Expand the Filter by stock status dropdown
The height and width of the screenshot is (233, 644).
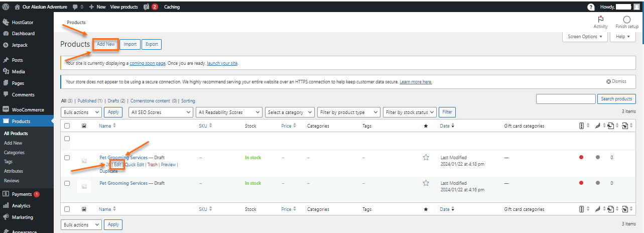click(x=409, y=112)
